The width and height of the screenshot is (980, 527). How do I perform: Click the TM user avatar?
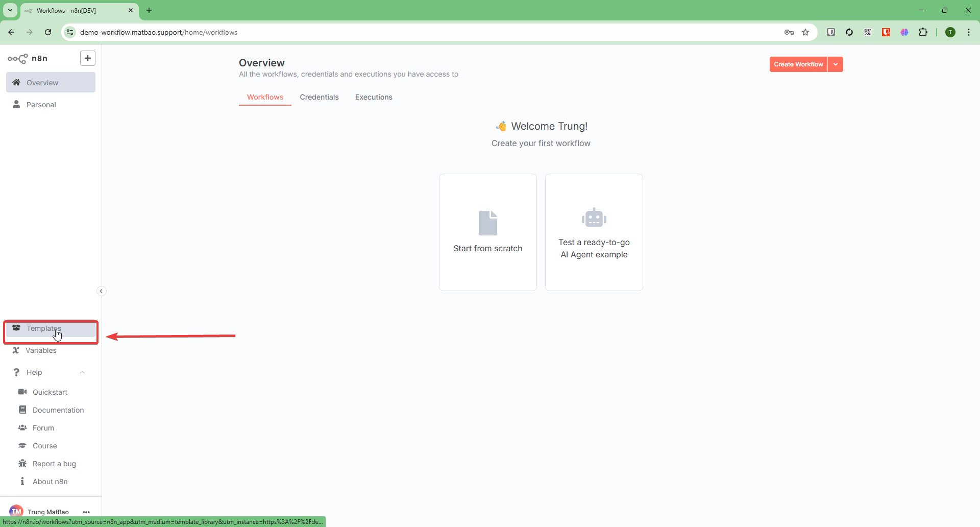pyautogui.click(x=16, y=511)
